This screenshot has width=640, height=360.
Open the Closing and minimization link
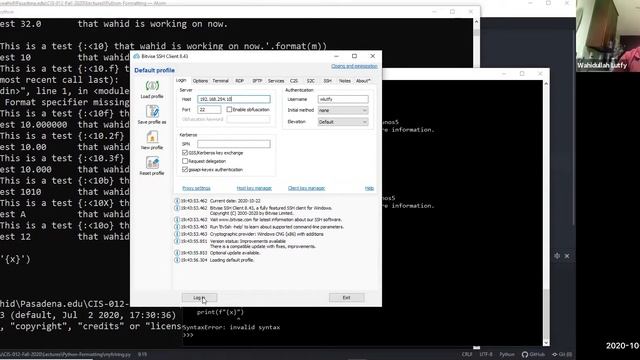[x=354, y=66]
